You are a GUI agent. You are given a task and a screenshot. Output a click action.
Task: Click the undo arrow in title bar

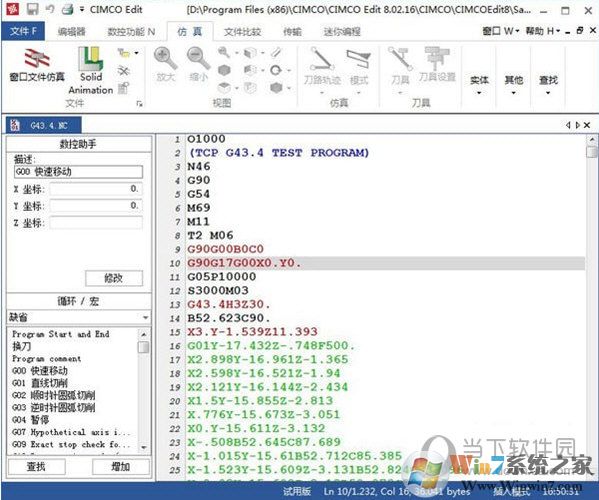tap(50, 9)
